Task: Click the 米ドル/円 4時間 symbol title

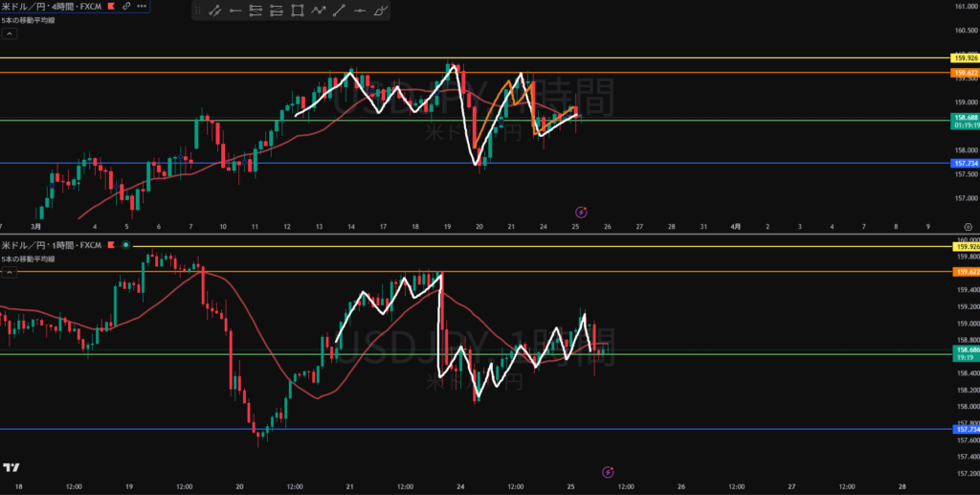Action: tap(50, 7)
